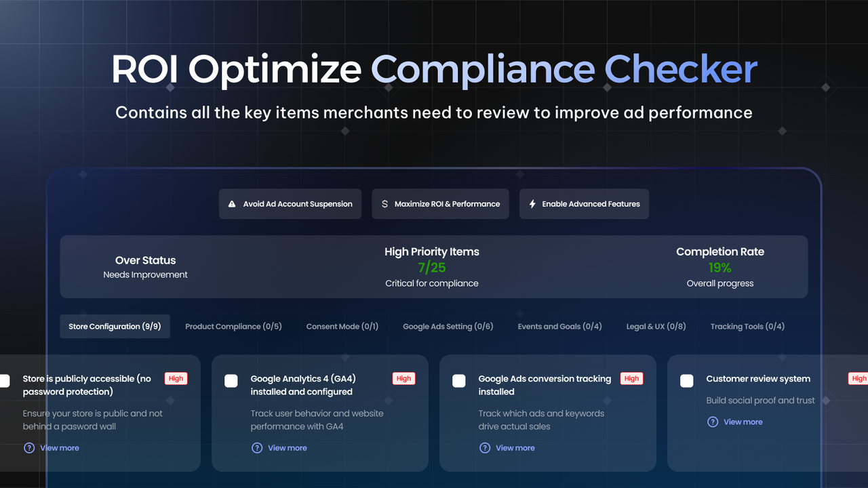
Task: Switch to the Product Compliance (0/5) tab
Action: [233, 327]
